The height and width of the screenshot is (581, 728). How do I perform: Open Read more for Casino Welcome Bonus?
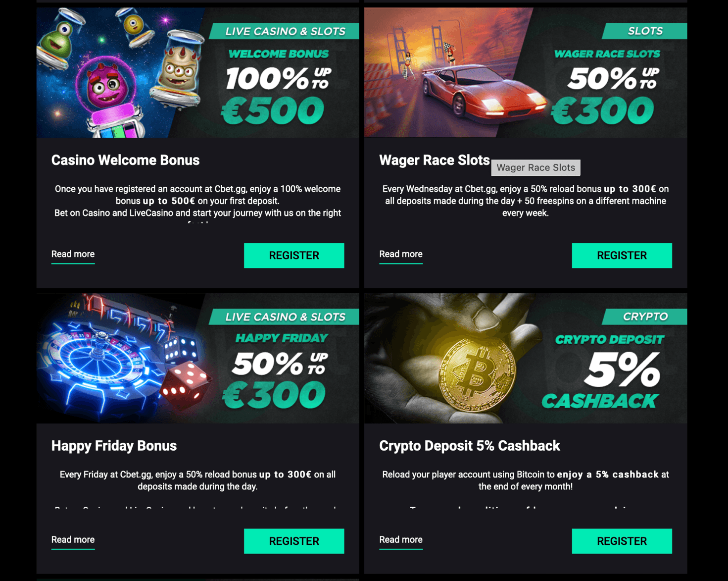point(73,254)
